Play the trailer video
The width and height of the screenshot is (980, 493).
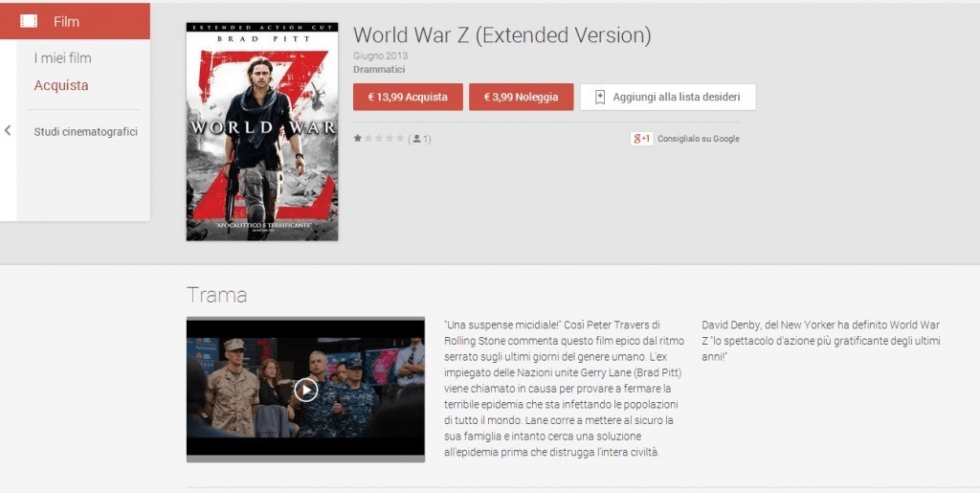305,389
